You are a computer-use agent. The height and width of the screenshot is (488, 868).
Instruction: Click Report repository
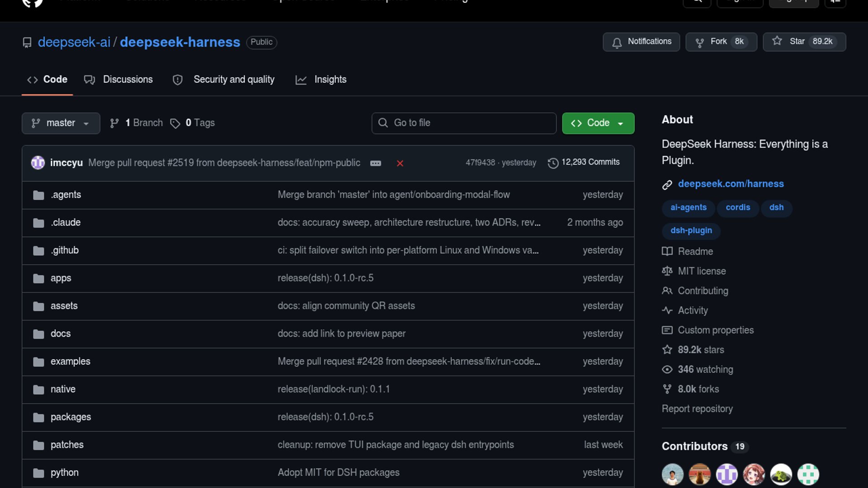click(697, 409)
